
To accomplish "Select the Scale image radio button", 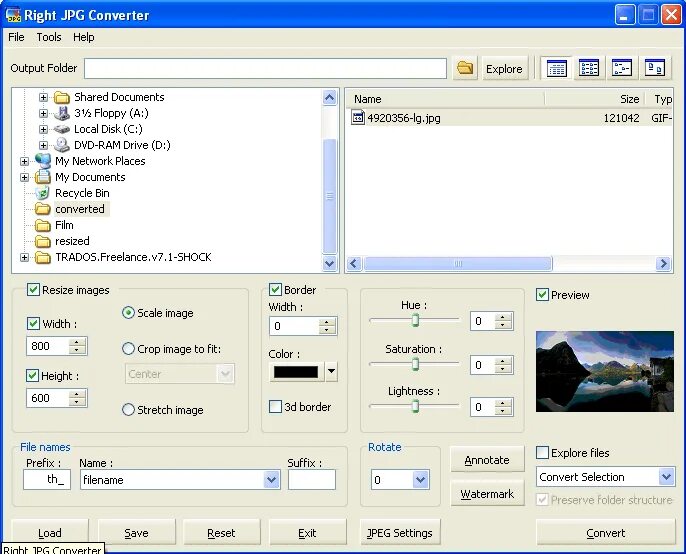I will click(x=128, y=313).
